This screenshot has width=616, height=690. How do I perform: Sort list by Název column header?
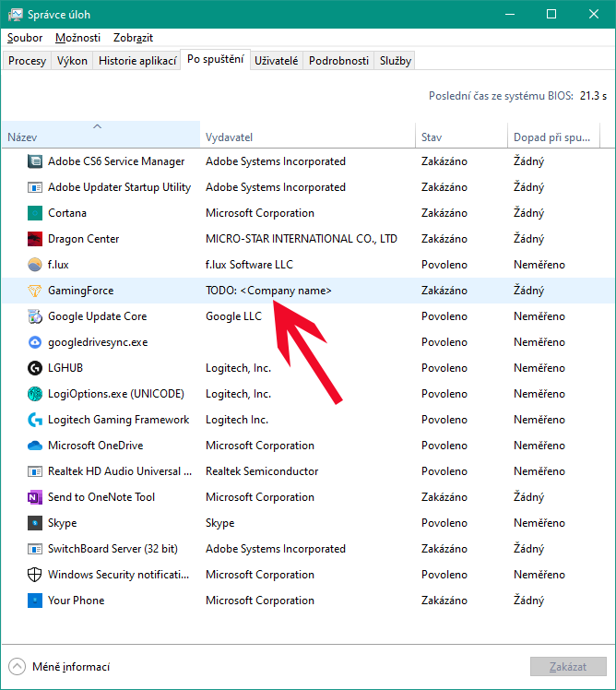(x=101, y=135)
